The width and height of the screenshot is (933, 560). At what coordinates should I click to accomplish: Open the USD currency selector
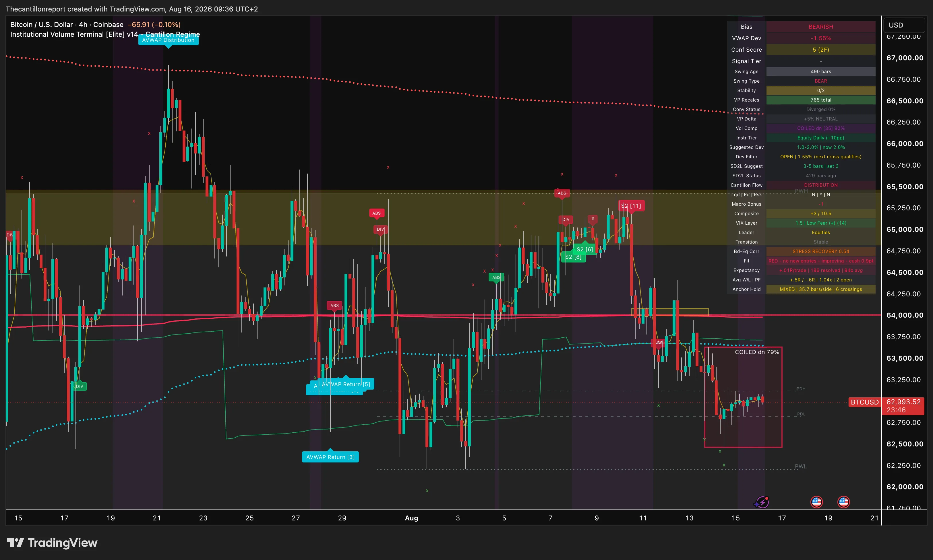coord(904,25)
